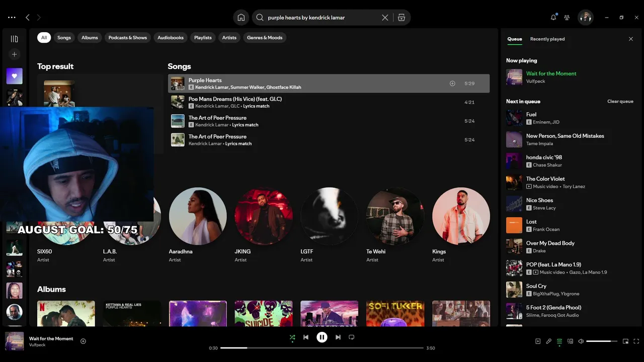Mute with the volume speaker icon
Image resolution: width=644 pixels, height=362 pixels.
[581, 341]
